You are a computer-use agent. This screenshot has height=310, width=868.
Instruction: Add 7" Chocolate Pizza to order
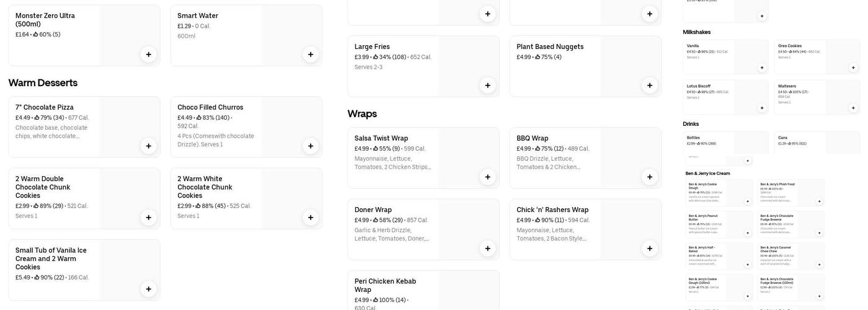coord(148,146)
